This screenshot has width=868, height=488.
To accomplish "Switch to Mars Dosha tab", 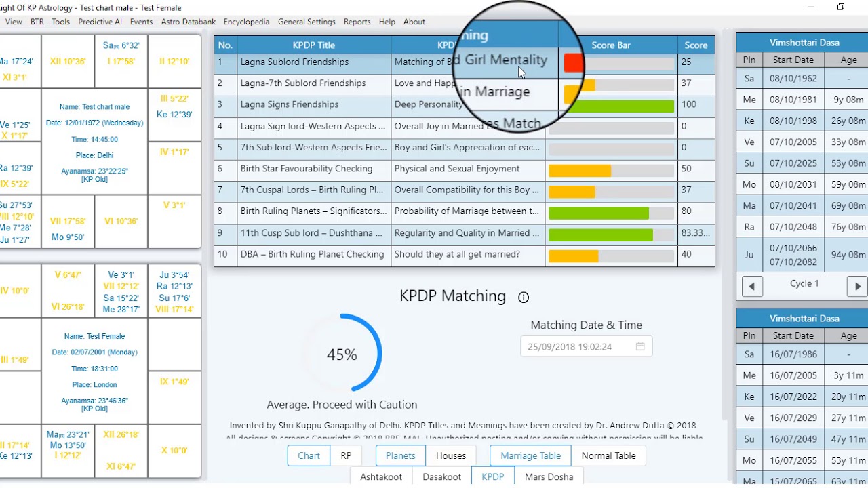I will 549,476.
